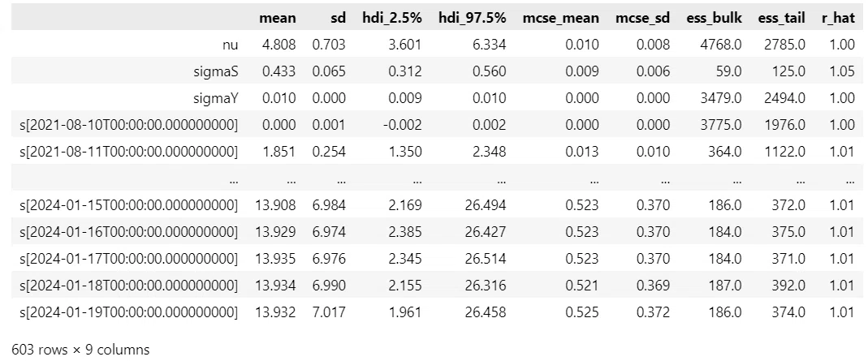The height and width of the screenshot is (361, 868).
Task: Click the sigmaY row label
Action: 217,98
